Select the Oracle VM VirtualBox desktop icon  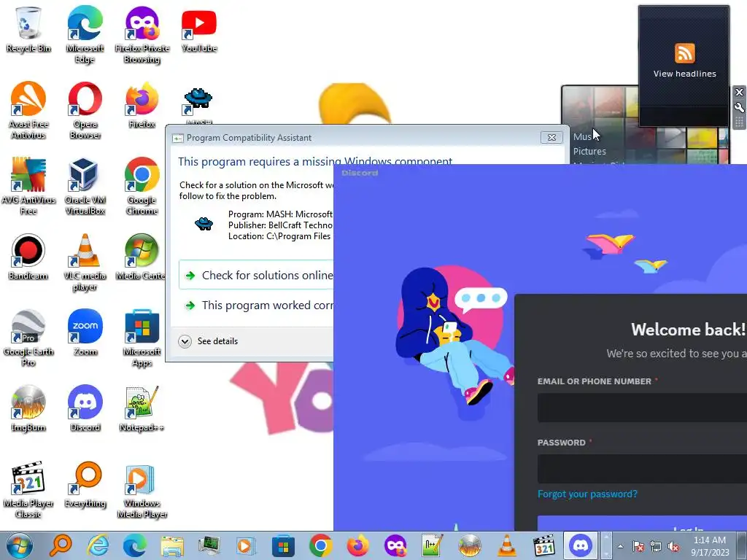(x=85, y=186)
